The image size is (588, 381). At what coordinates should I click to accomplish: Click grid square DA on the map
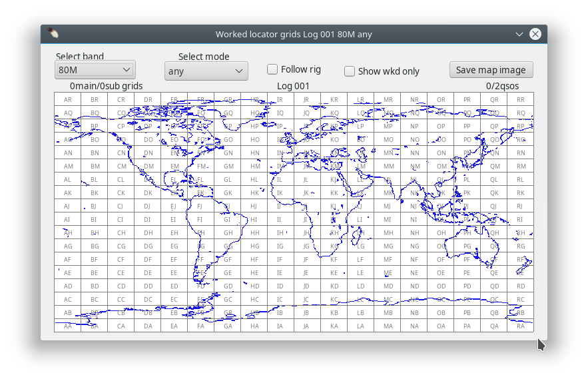[x=148, y=326]
